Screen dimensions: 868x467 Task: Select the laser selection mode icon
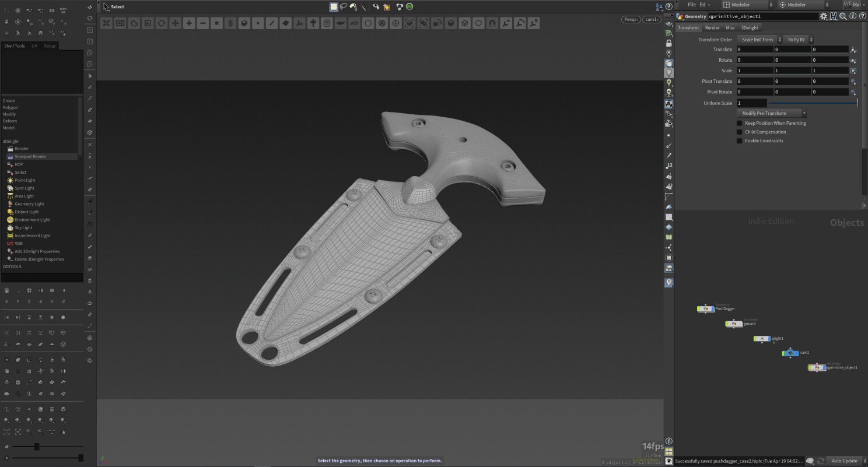[363, 6]
